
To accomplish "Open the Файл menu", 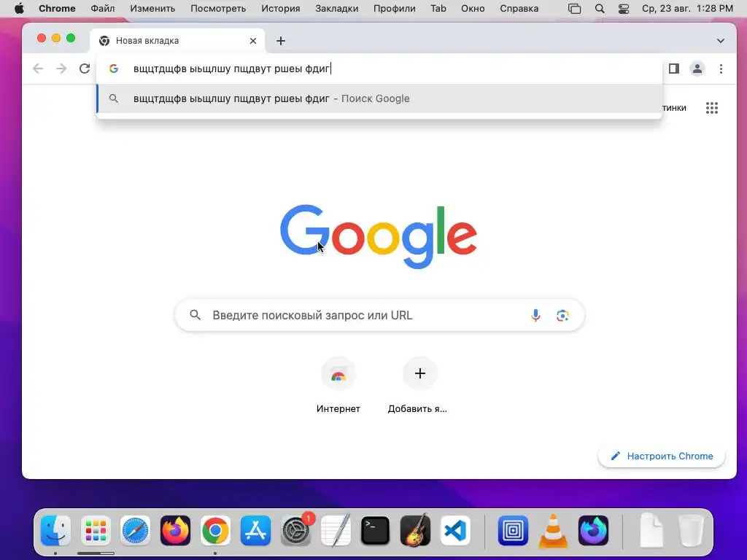I will (x=103, y=9).
